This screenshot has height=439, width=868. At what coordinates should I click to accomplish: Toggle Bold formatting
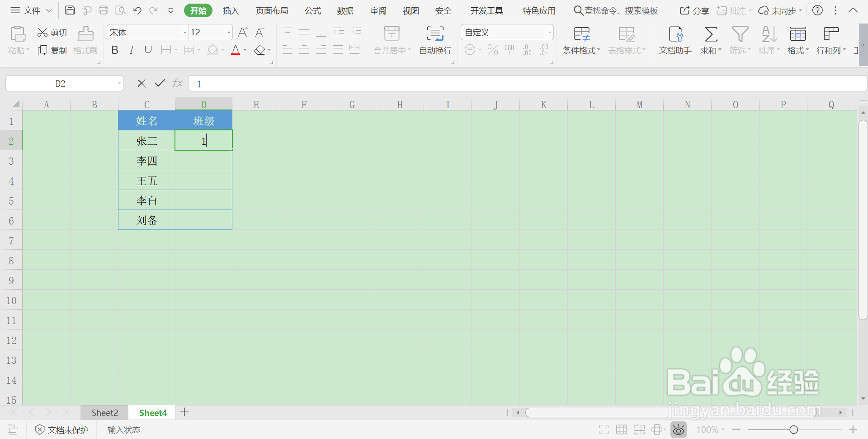point(115,50)
